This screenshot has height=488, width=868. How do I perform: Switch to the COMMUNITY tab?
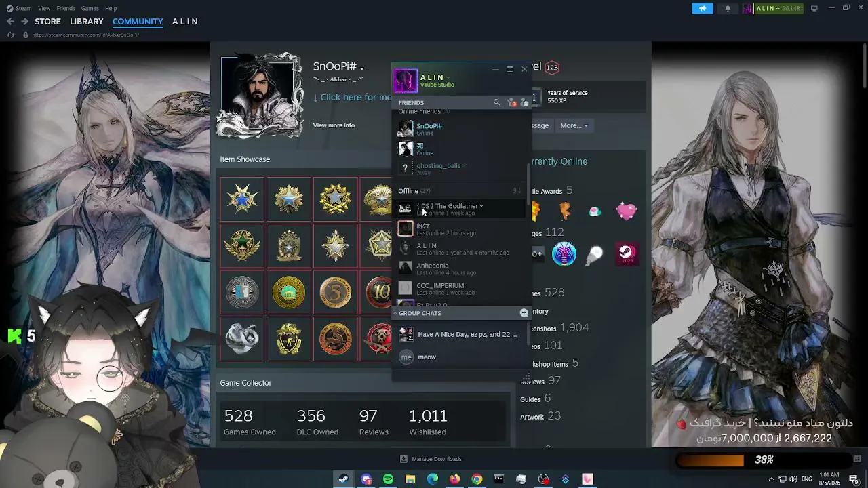pyautogui.click(x=138, y=22)
